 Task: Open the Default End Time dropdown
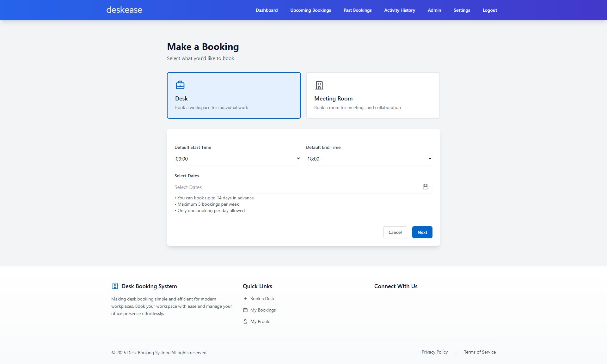pyautogui.click(x=369, y=159)
